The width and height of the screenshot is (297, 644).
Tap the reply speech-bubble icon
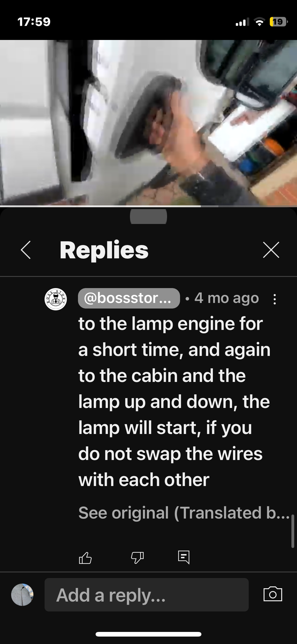point(184,557)
